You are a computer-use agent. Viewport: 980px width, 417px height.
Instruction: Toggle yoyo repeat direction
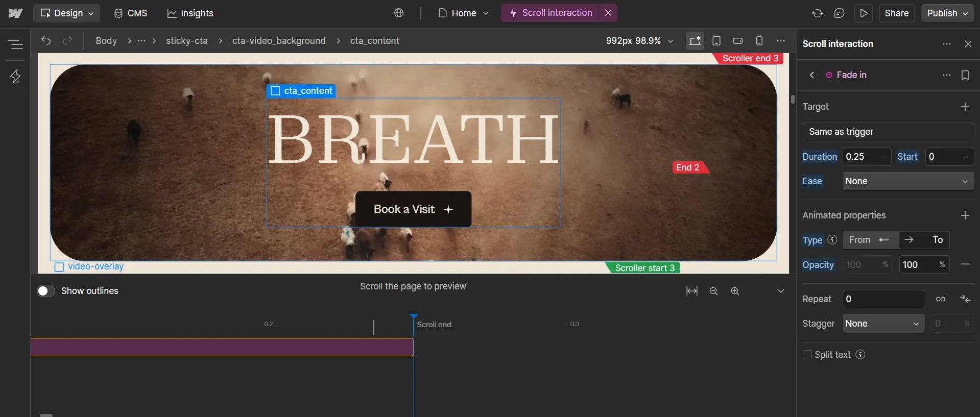[965, 299]
